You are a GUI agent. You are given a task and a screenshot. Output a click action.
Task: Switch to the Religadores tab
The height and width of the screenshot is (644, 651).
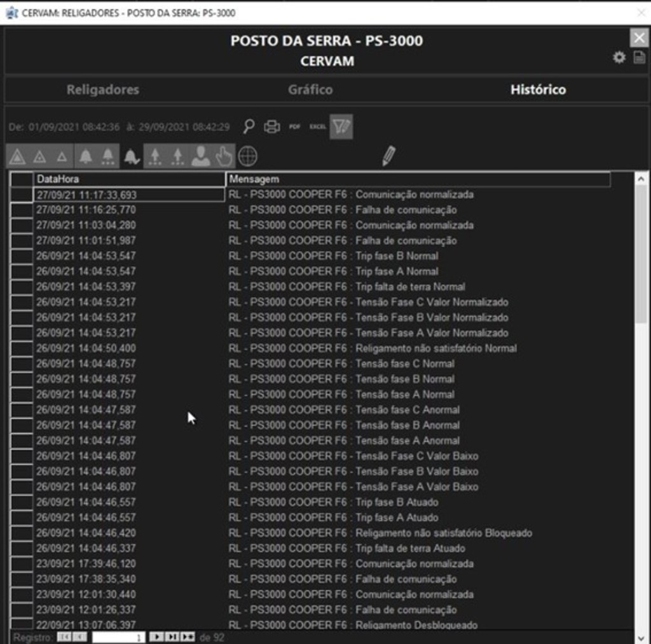(x=103, y=90)
